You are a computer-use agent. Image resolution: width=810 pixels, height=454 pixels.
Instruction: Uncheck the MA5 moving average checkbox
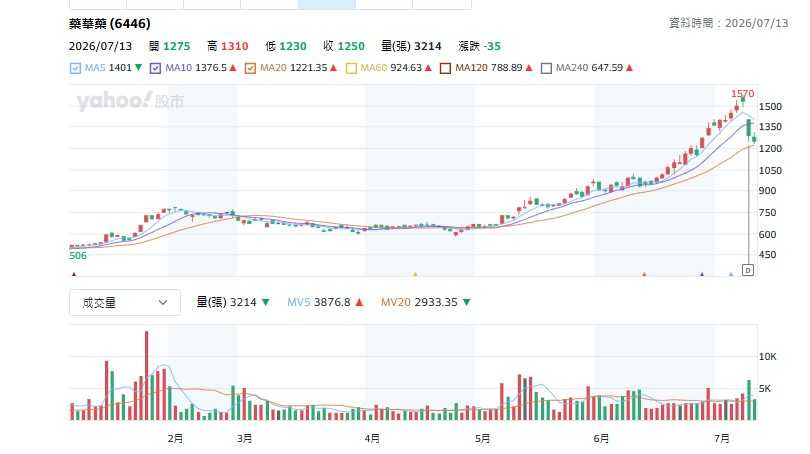(x=75, y=68)
